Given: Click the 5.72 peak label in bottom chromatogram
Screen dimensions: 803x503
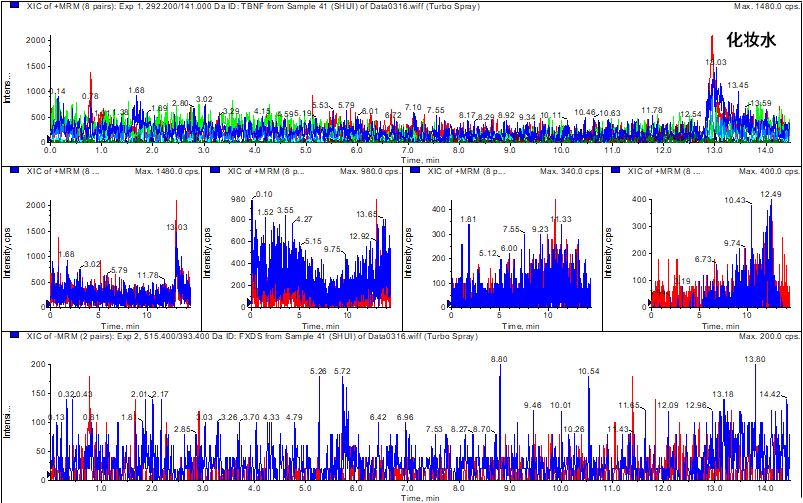Looking at the screenshot, I should click(342, 371).
